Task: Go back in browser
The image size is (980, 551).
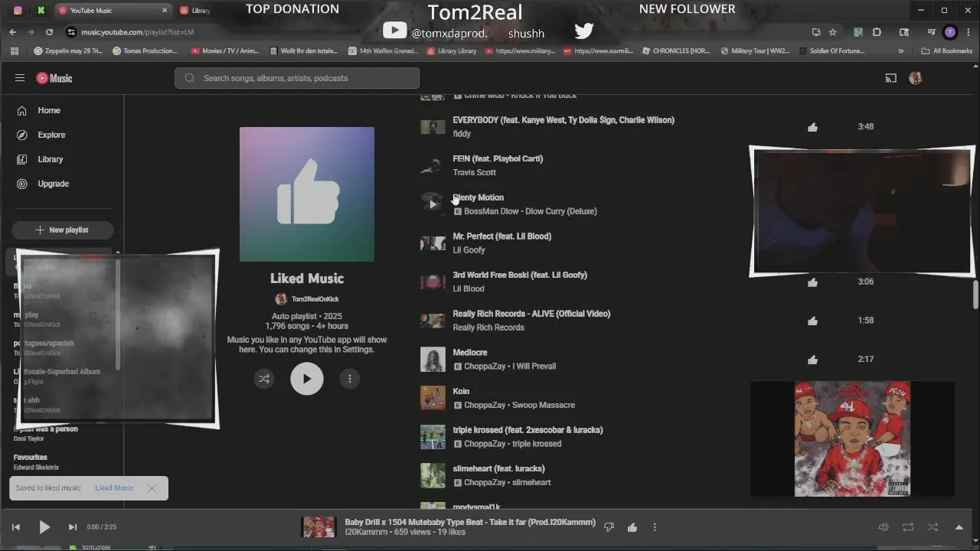Action: 13,32
